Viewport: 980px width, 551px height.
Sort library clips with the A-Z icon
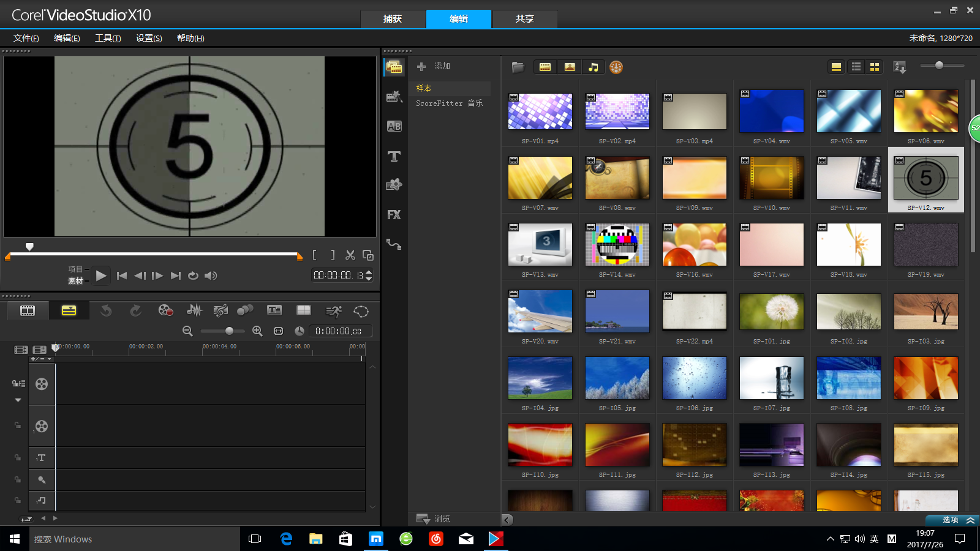click(900, 67)
